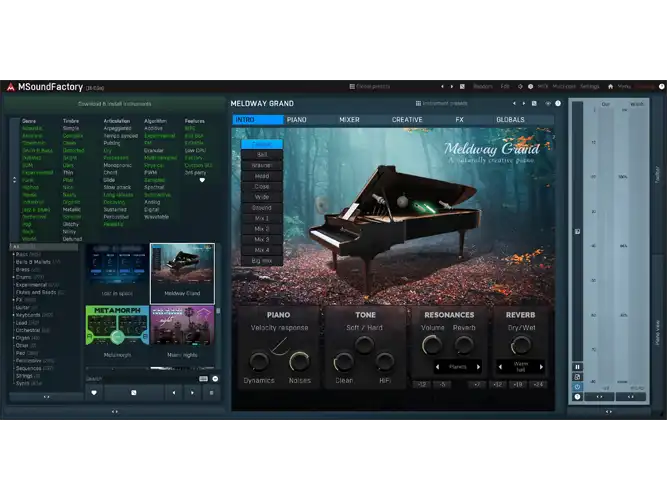The width and height of the screenshot is (667, 500).
Task: Select Meldway Grand instrument thumbnail
Action: (182, 274)
